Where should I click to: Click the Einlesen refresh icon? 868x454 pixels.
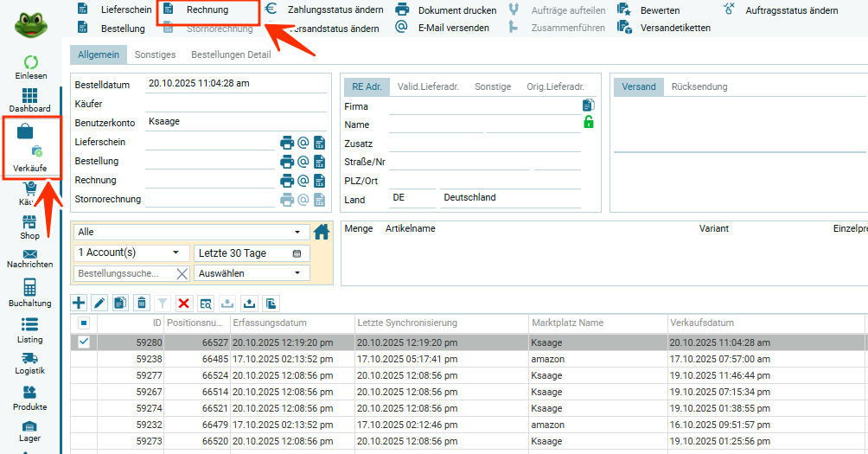pyautogui.click(x=30, y=63)
